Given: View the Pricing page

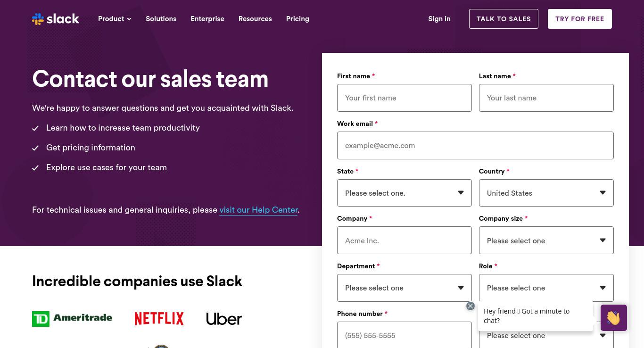Looking at the screenshot, I should (297, 19).
